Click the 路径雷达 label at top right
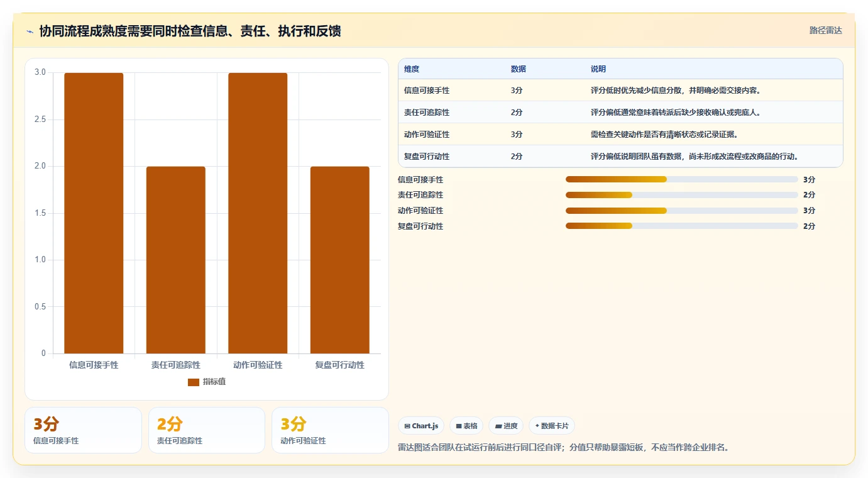The width and height of the screenshot is (868, 478). 825,30
